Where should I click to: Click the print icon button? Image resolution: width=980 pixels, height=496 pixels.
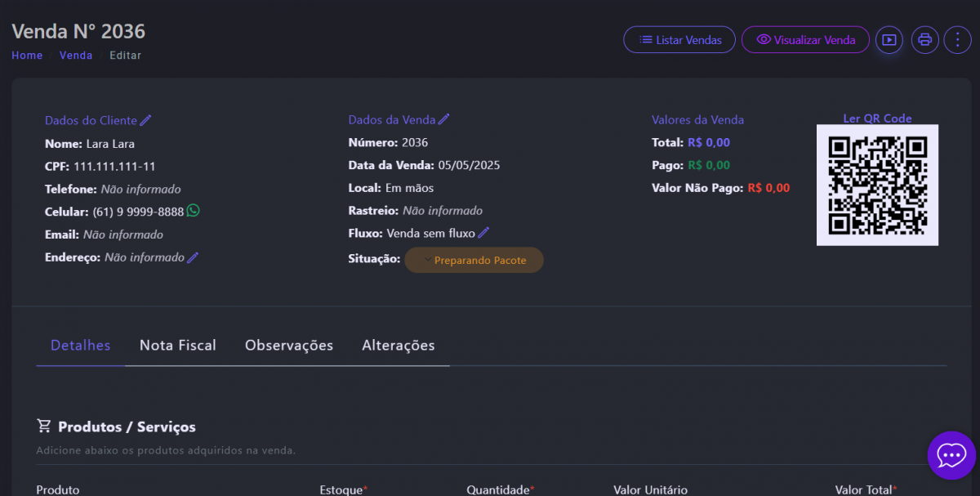pyautogui.click(x=924, y=39)
